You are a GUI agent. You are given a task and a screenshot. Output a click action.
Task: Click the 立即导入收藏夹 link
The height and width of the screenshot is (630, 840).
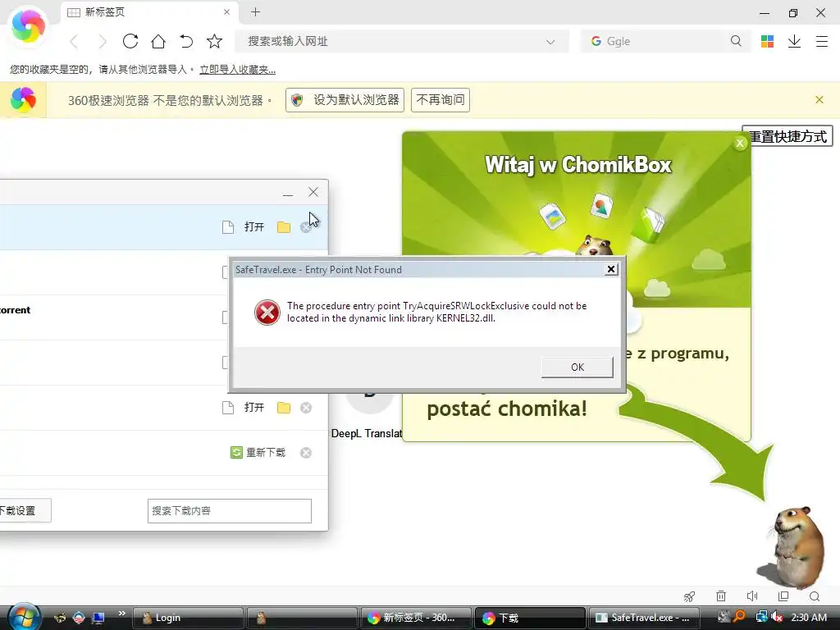[x=237, y=69]
